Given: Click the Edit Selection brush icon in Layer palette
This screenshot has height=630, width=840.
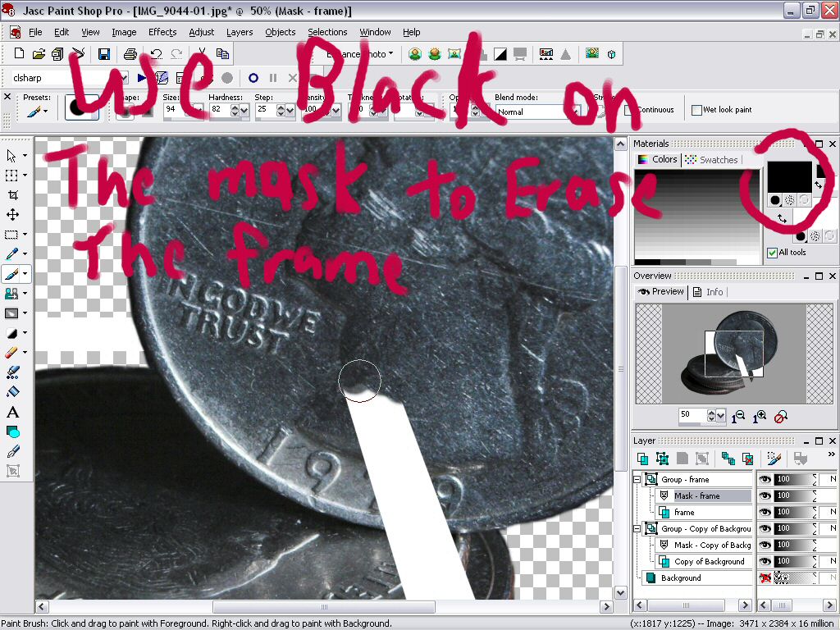Looking at the screenshot, I should [x=774, y=459].
